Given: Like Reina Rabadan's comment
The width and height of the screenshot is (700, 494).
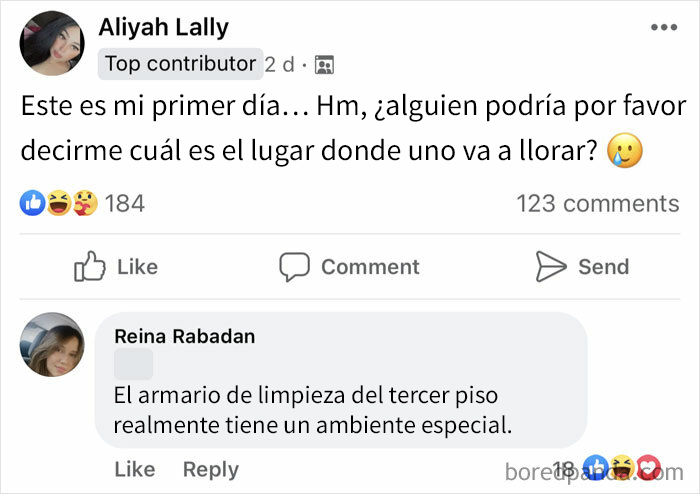Looking at the screenshot, I should (x=135, y=469).
